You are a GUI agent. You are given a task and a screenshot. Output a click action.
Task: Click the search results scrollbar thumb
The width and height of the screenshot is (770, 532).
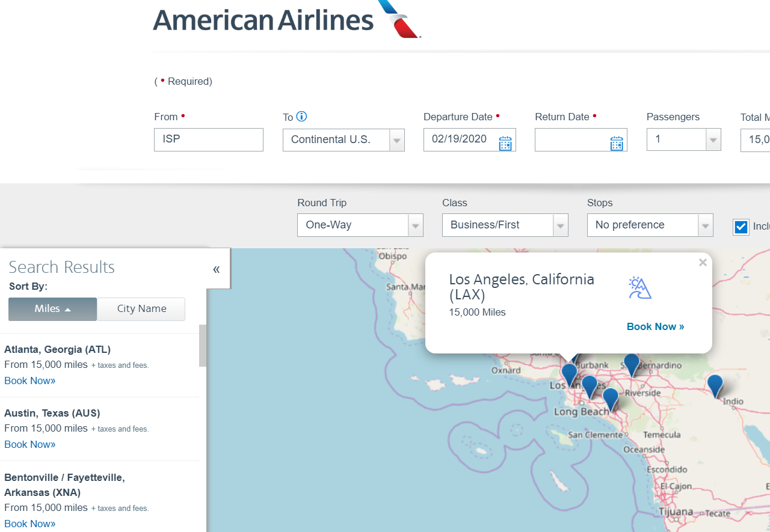[x=203, y=346]
